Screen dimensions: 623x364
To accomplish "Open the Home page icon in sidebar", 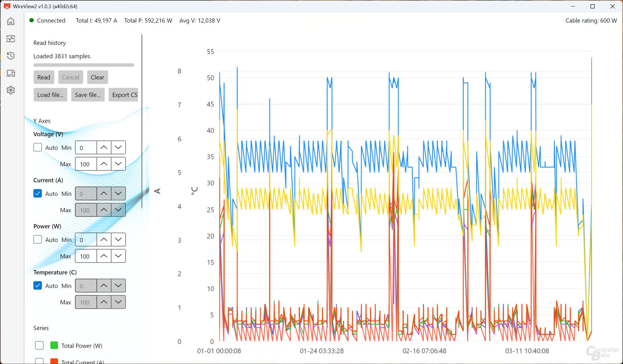I will pos(11,21).
